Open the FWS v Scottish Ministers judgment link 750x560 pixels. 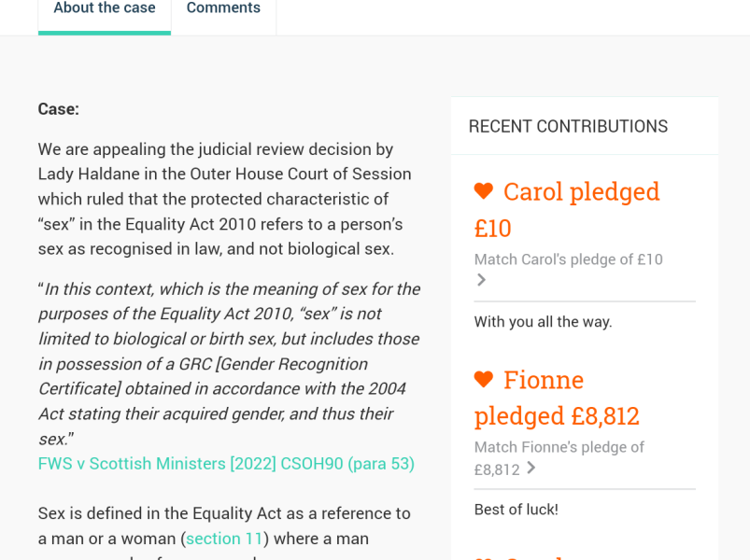point(226,463)
